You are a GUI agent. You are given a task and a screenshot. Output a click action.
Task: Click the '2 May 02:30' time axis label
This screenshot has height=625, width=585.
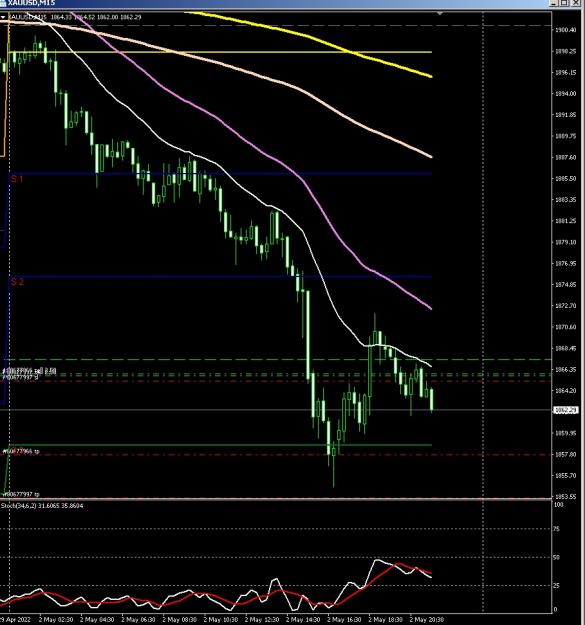(56, 619)
